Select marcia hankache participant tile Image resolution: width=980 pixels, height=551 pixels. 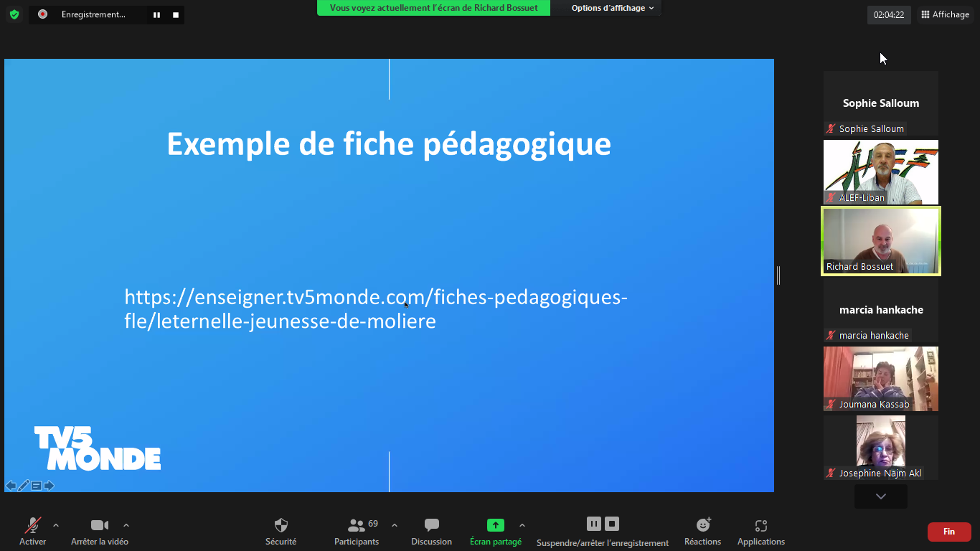pyautogui.click(x=881, y=310)
